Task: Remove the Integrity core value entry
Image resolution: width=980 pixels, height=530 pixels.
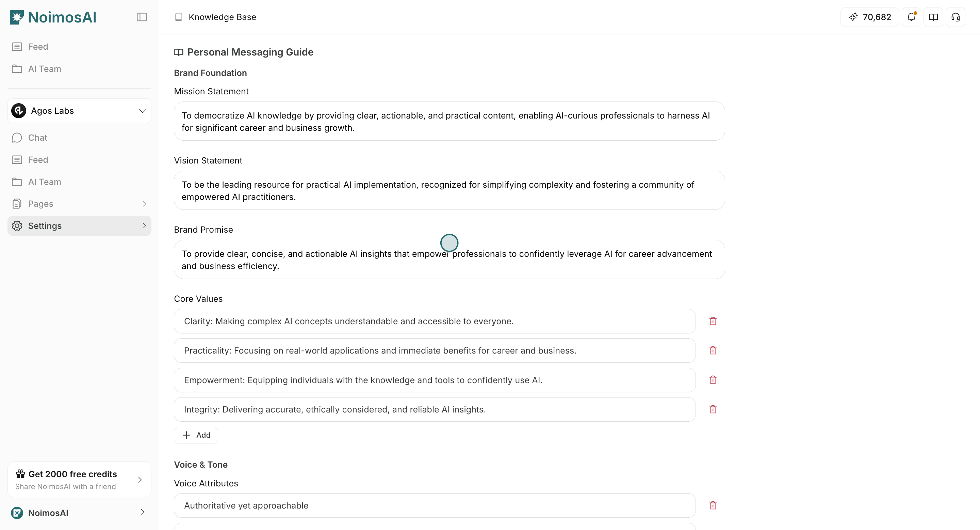Action: (713, 409)
